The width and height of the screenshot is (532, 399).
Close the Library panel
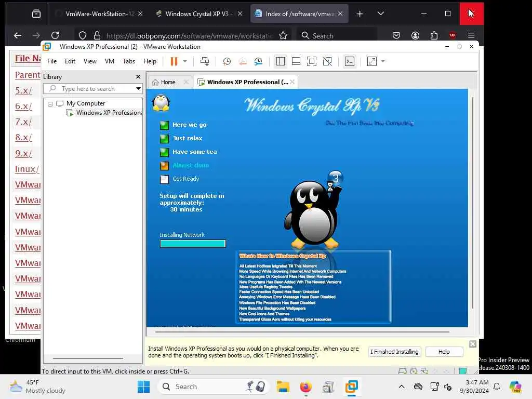click(138, 77)
